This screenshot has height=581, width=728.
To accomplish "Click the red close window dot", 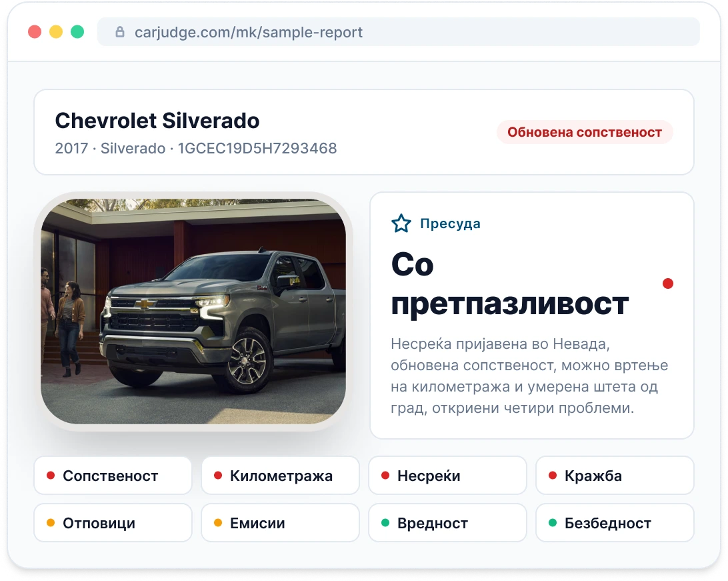I will pyautogui.click(x=35, y=31).
